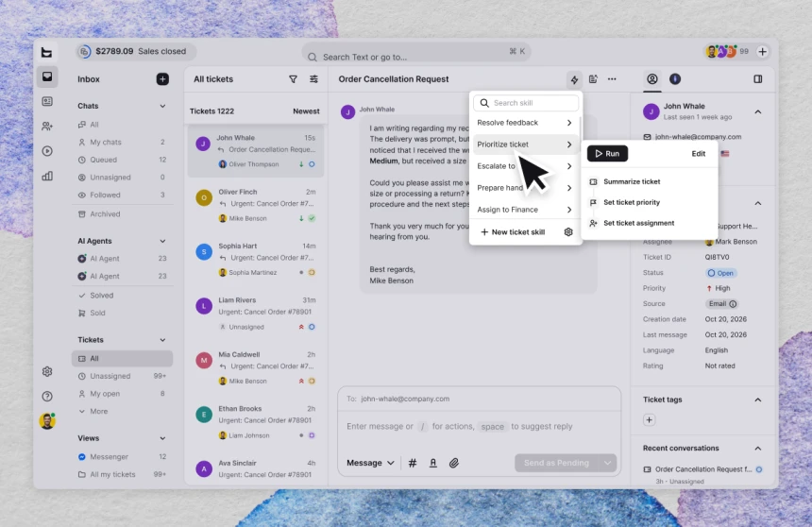Click the hashtag icon in composer
The width and height of the screenshot is (812, 527).
click(x=413, y=463)
